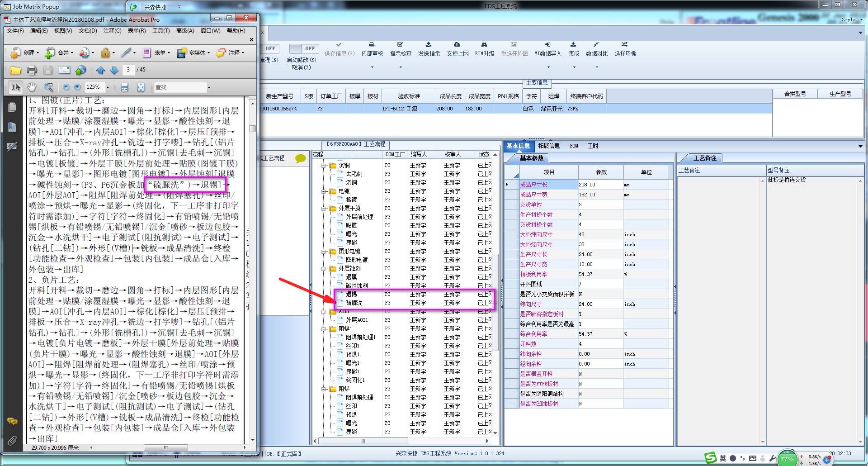The width and height of the screenshot is (868, 466).
Task: Click the fit width scrolling icon in Acrobat
Action: tap(125, 87)
